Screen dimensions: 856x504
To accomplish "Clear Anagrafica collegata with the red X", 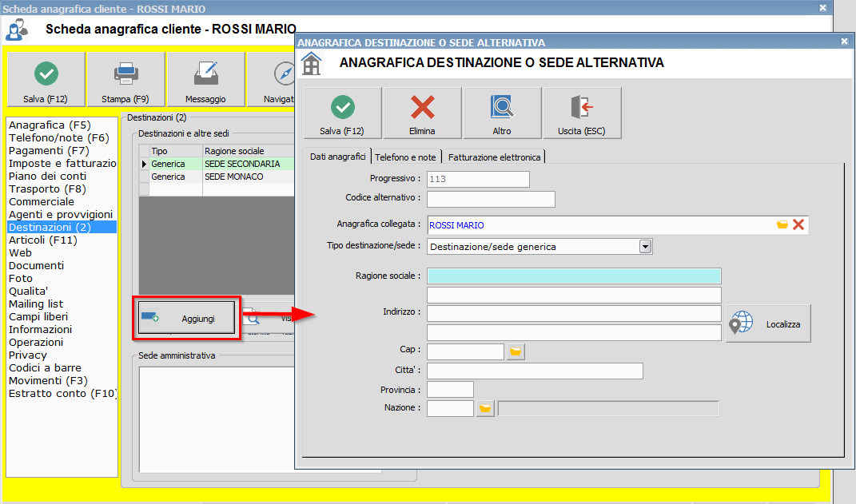I will point(799,224).
